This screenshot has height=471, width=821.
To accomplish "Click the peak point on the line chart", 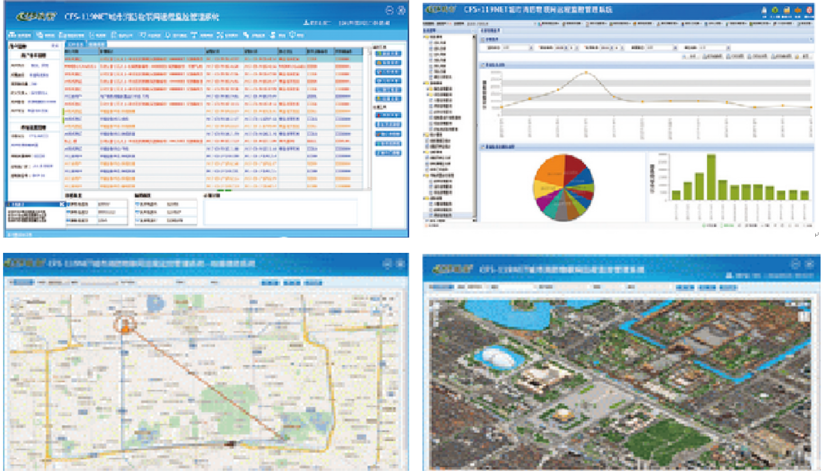I will point(586,73).
